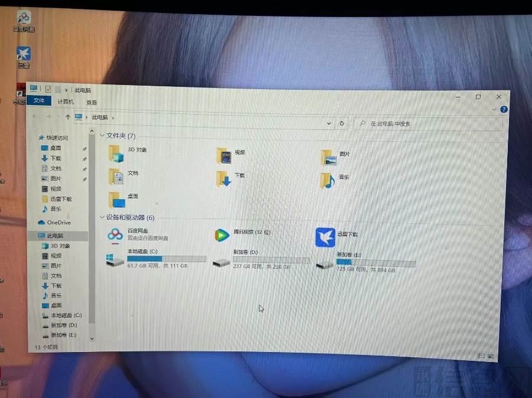Select OneDrive in the navigation pane

(x=58, y=223)
